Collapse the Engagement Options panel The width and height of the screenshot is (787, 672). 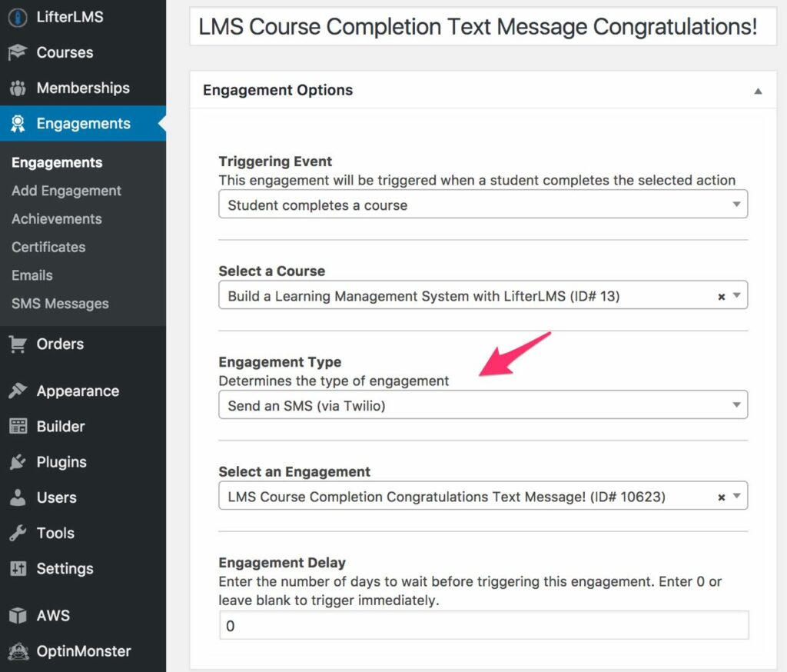tap(758, 91)
